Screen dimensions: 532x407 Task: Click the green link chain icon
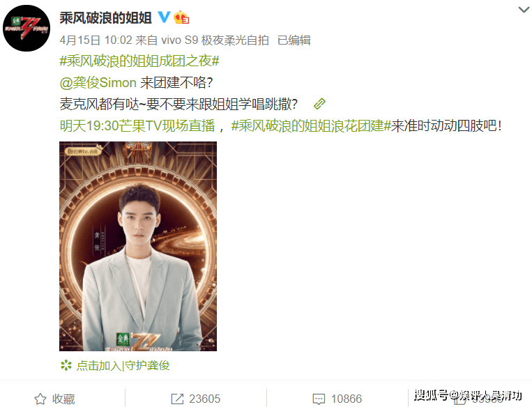click(x=319, y=104)
